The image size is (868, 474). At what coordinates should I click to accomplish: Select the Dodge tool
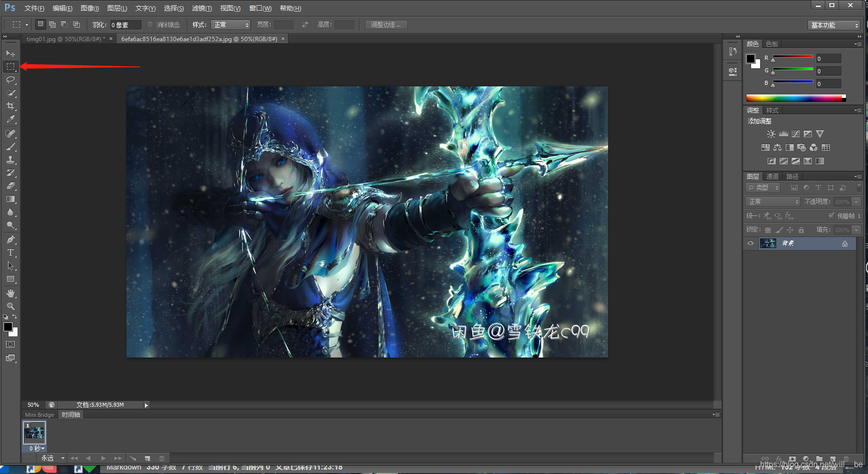(11, 225)
